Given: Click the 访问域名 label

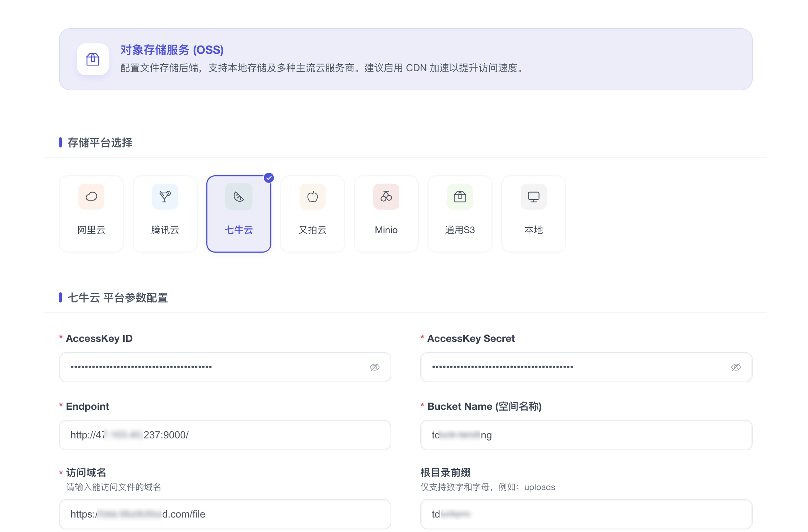Looking at the screenshot, I should tap(86, 472).
